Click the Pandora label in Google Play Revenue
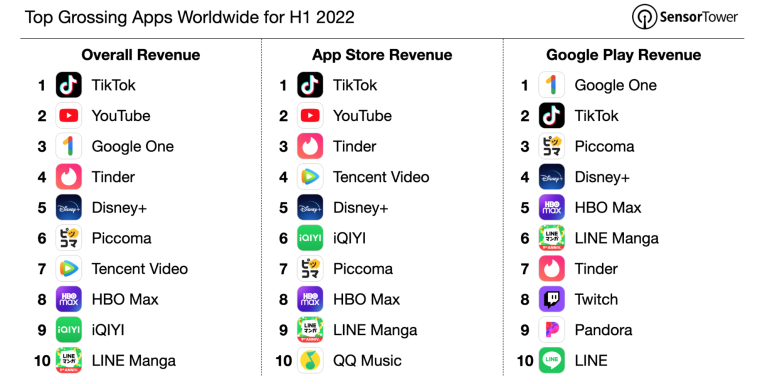760x384 pixels. 603,330
